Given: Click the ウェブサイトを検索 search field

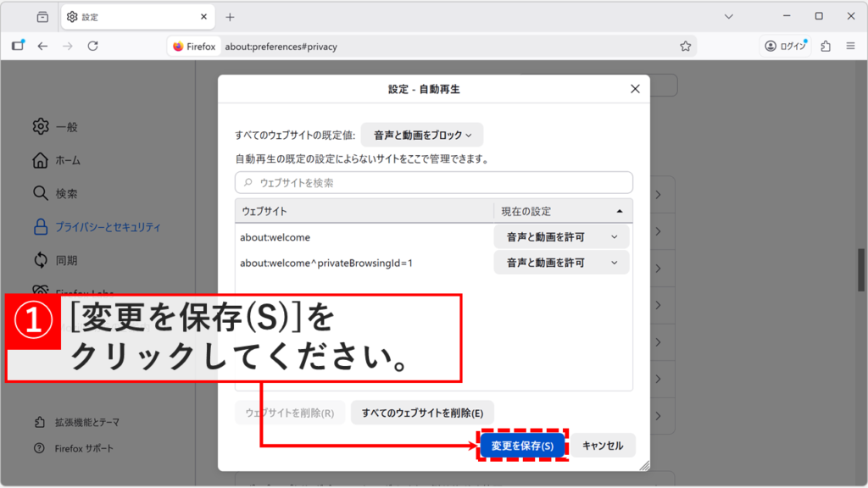Looking at the screenshot, I should click(x=434, y=182).
